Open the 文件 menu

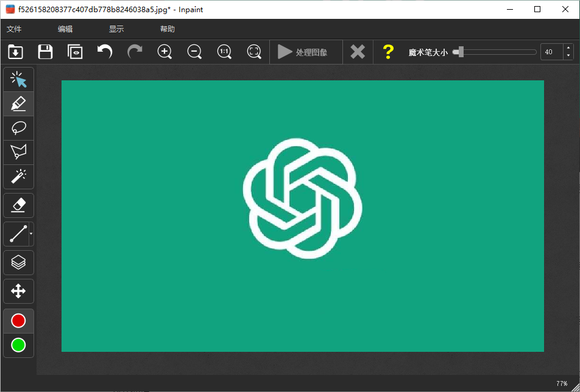[14, 29]
